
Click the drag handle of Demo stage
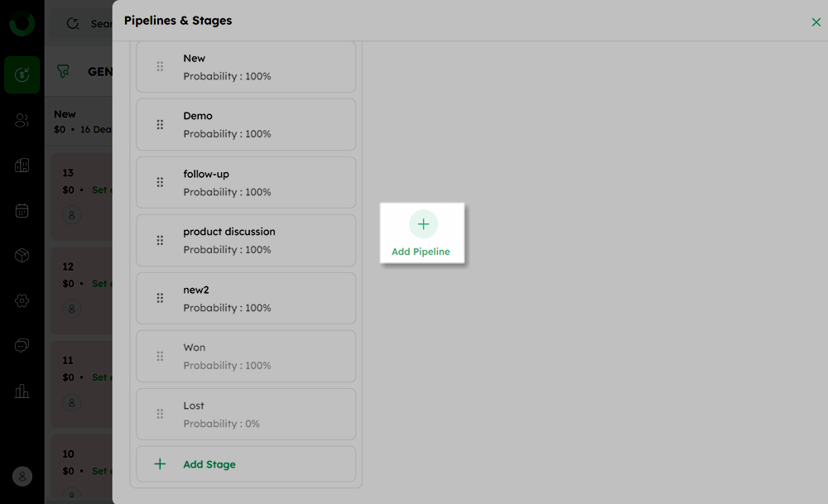coord(160,124)
